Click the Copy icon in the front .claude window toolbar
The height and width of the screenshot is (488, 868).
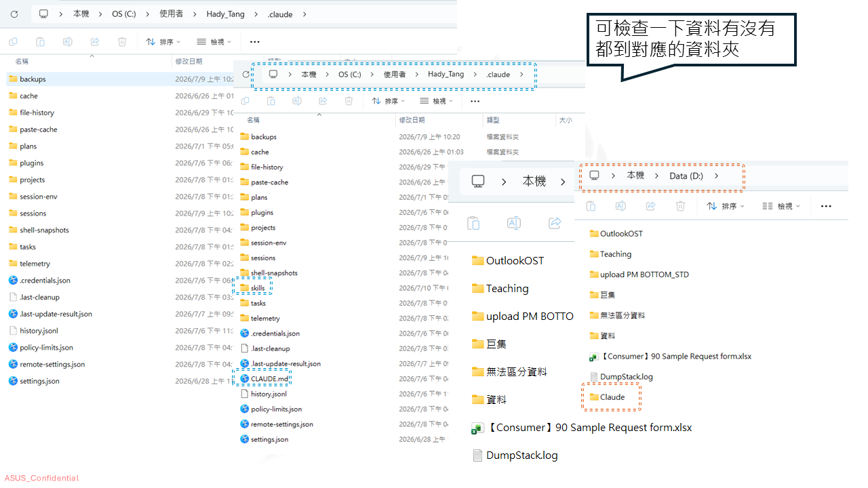pyautogui.click(x=245, y=101)
